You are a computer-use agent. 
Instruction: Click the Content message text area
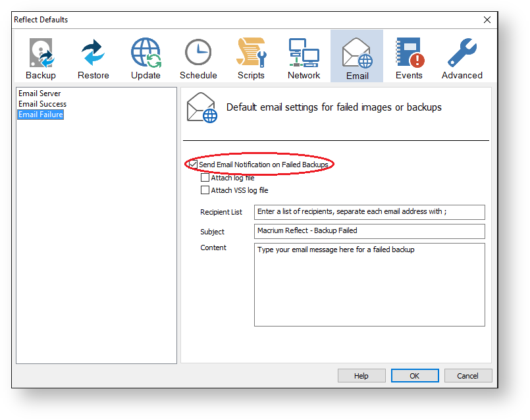click(369, 284)
